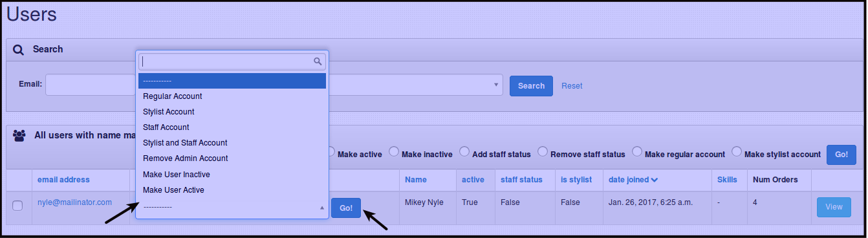Click the True value under active
This screenshot has width=868, height=238.
click(x=470, y=202)
